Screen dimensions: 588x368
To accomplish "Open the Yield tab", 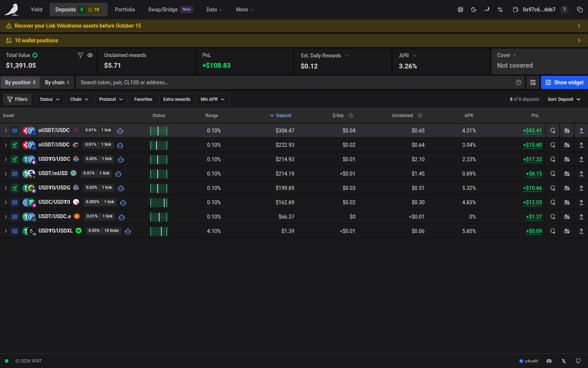I will [36, 10].
